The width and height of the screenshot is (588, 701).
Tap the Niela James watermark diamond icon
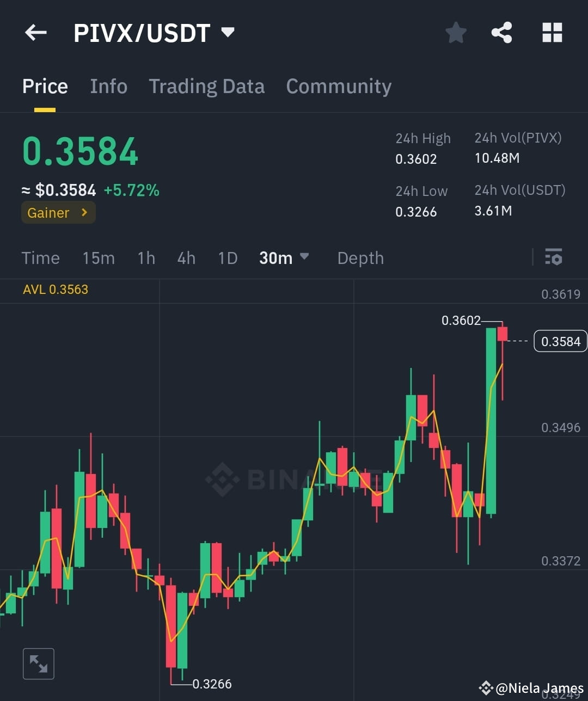pos(486,687)
